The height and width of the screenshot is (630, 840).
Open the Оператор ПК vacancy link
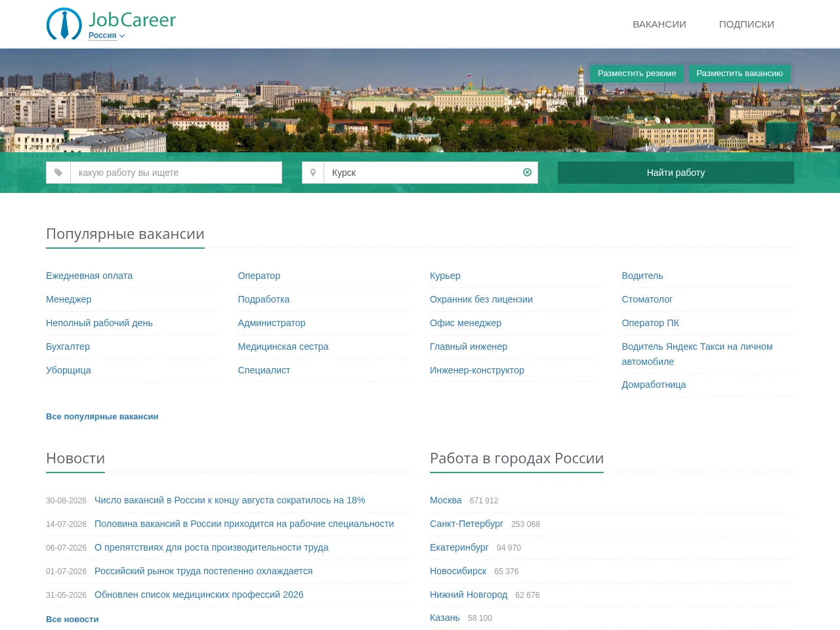pos(650,323)
